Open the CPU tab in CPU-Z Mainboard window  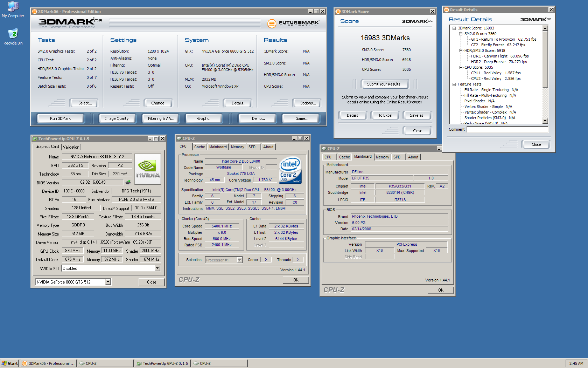(328, 157)
